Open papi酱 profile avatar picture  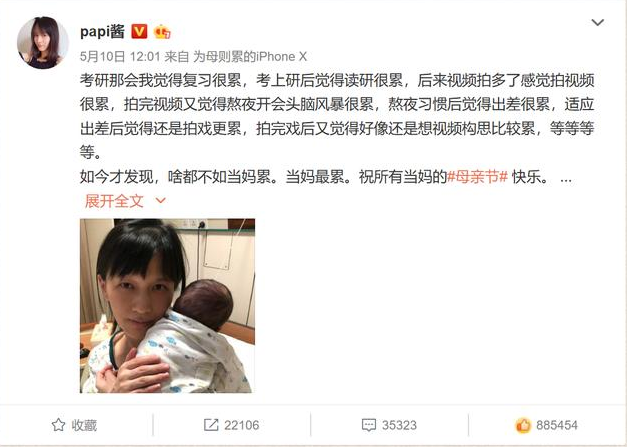point(43,43)
